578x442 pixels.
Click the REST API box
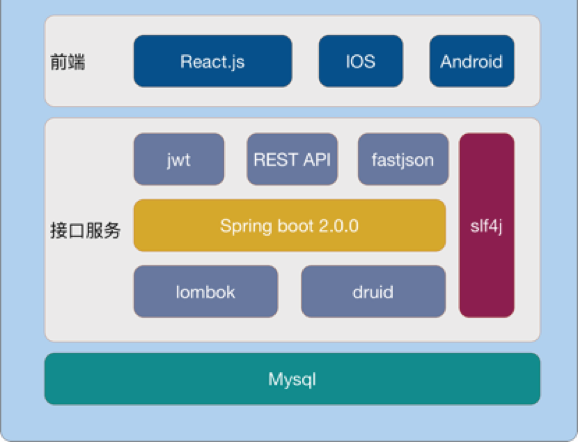[x=292, y=159]
